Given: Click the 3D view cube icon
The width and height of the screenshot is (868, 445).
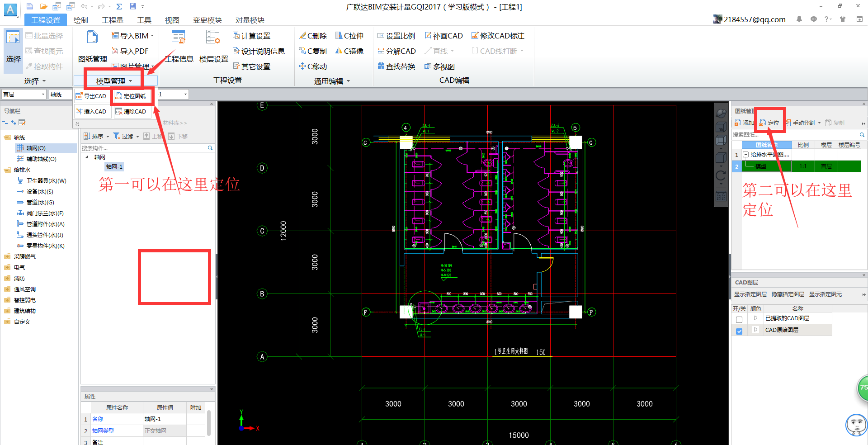Looking at the screenshot, I should click(721, 127).
